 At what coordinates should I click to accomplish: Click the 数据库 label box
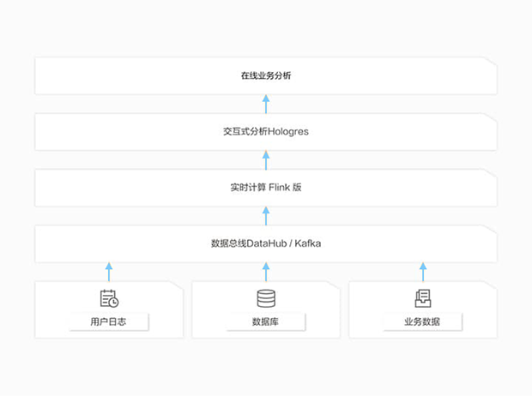266,321
